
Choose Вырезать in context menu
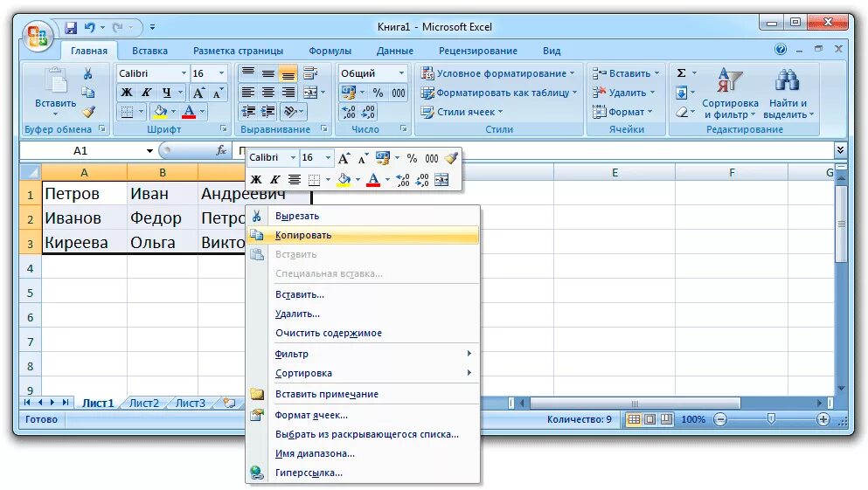click(x=363, y=216)
